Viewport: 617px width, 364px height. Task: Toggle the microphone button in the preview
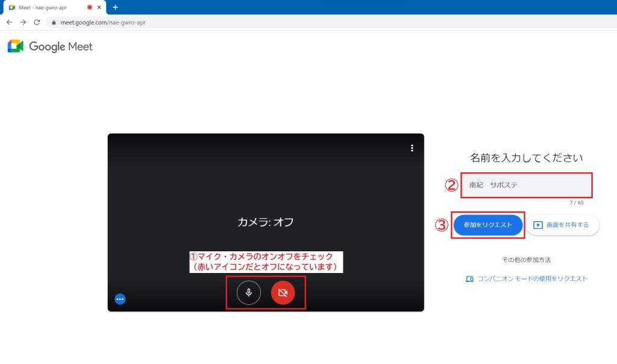(x=249, y=292)
